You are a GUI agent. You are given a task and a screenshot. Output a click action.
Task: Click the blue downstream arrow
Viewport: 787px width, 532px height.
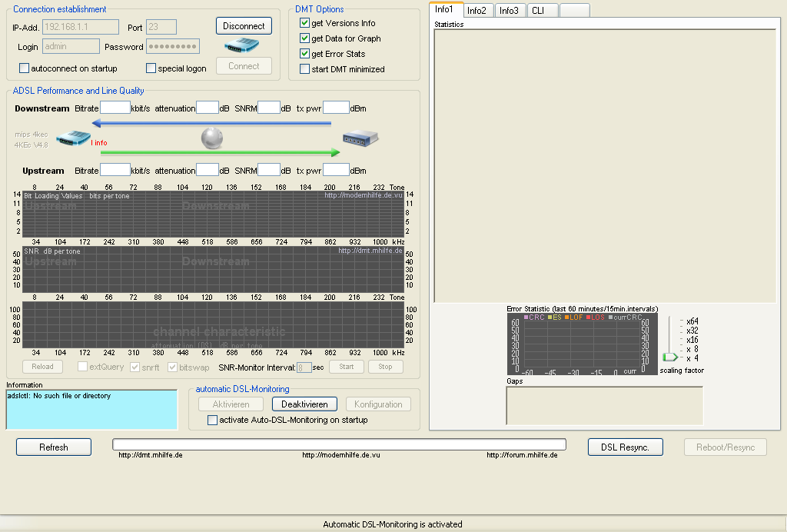coord(211,123)
